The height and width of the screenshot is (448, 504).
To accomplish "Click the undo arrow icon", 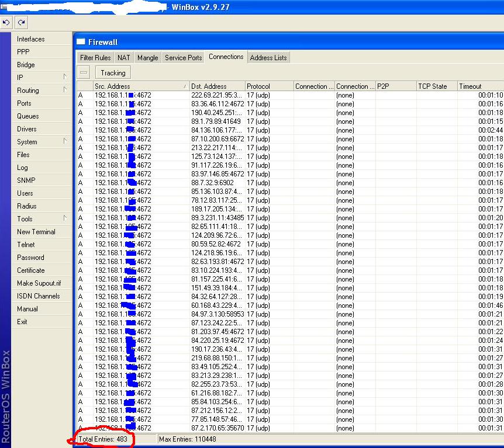I will coord(6,23).
